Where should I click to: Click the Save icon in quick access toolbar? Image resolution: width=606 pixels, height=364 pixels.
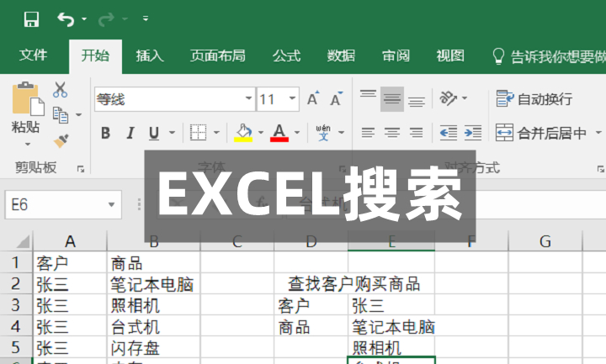[31, 18]
